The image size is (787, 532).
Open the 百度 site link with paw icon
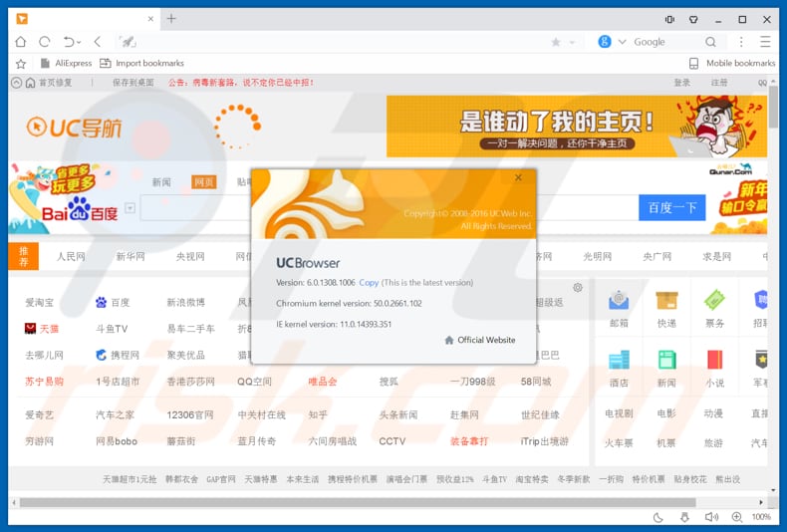point(113,302)
